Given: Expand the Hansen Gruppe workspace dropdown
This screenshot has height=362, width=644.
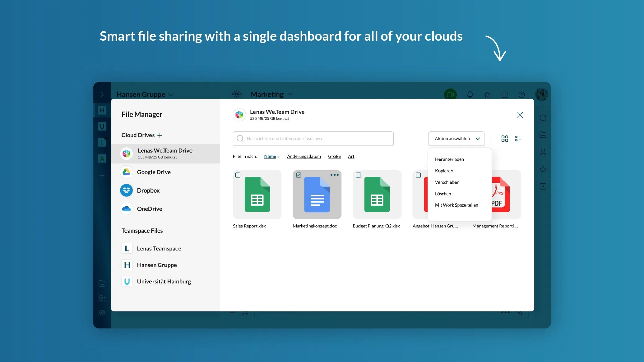Looking at the screenshot, I should click(171, 94).
